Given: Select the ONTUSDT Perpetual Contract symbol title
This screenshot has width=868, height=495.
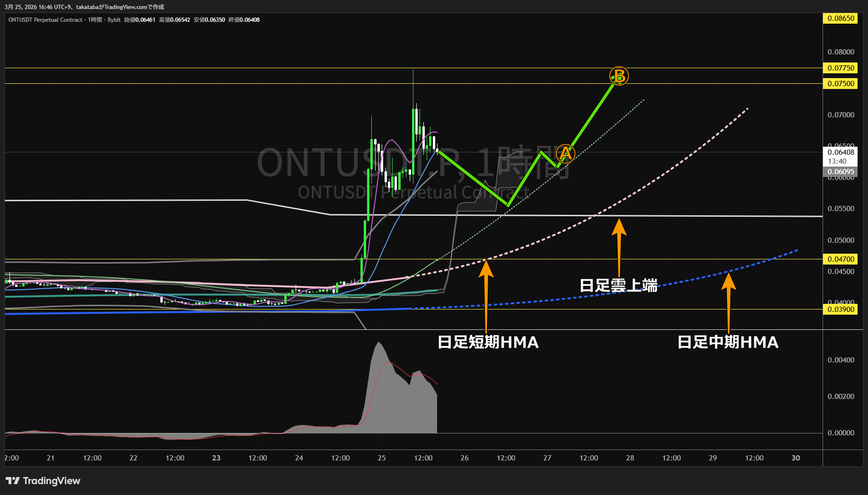Looking at the screenshot, I should (45, 20).
